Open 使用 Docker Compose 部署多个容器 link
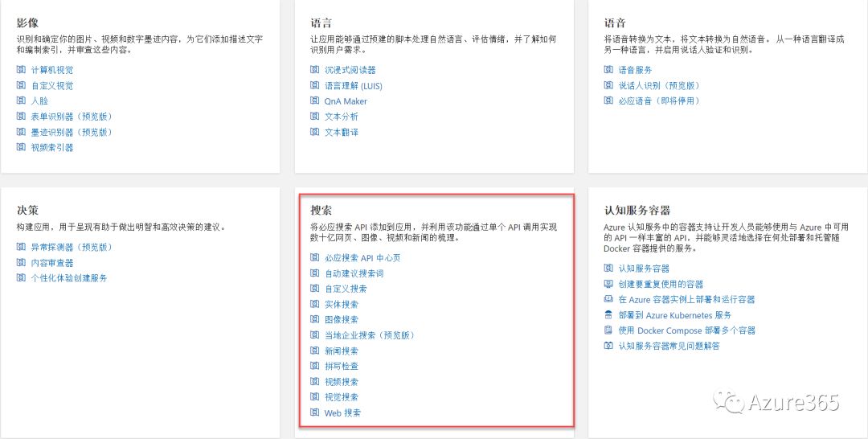 [686, 330]
